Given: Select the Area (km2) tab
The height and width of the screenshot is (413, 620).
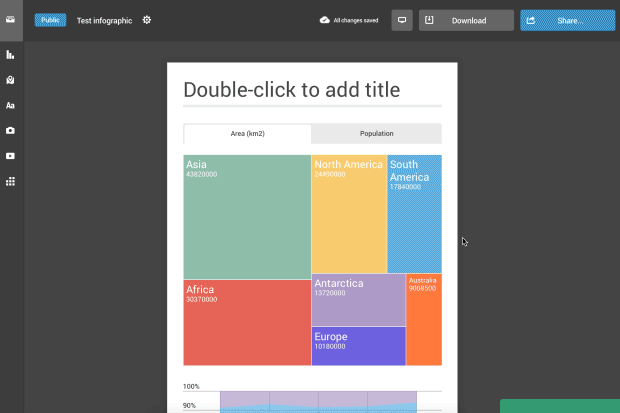Looking at the screenshot, I should pyautogui.click(x=247, y=133).
